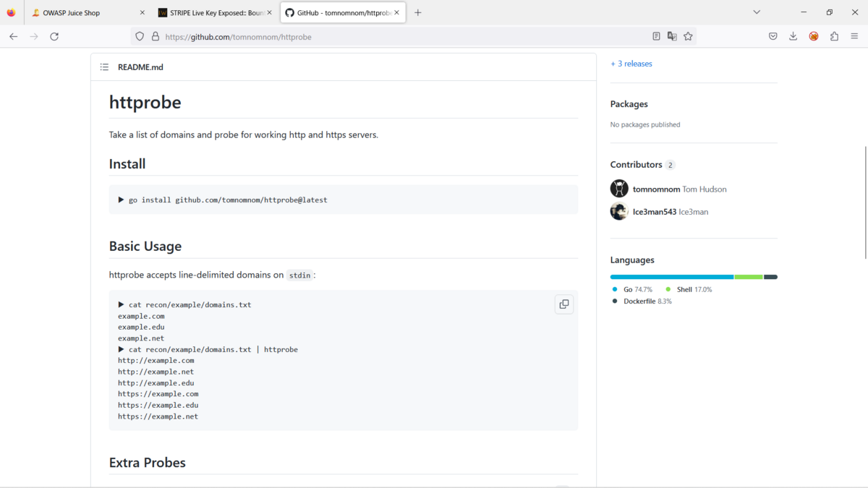868x488 pixels.
Task: Click the go install command line
Action: click(x=223, y=200)
